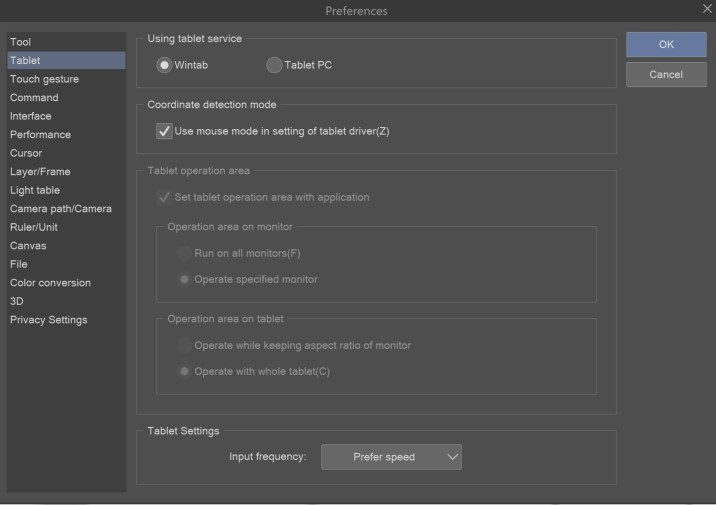Open the Command preferences category
Viewport: 716px width, 505px height.
click(x=34, y=98)
